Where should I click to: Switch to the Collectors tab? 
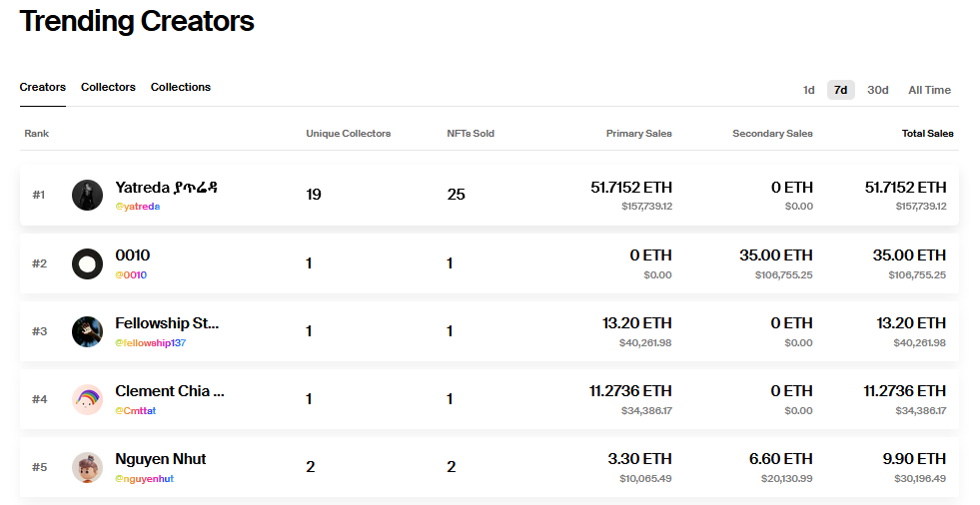(108, 88)
